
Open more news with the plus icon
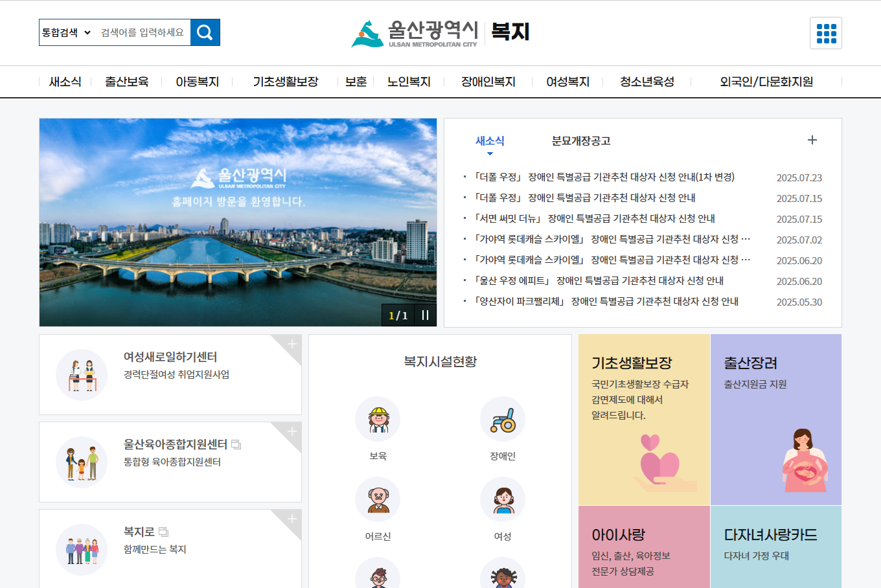(x=812, y=140)
